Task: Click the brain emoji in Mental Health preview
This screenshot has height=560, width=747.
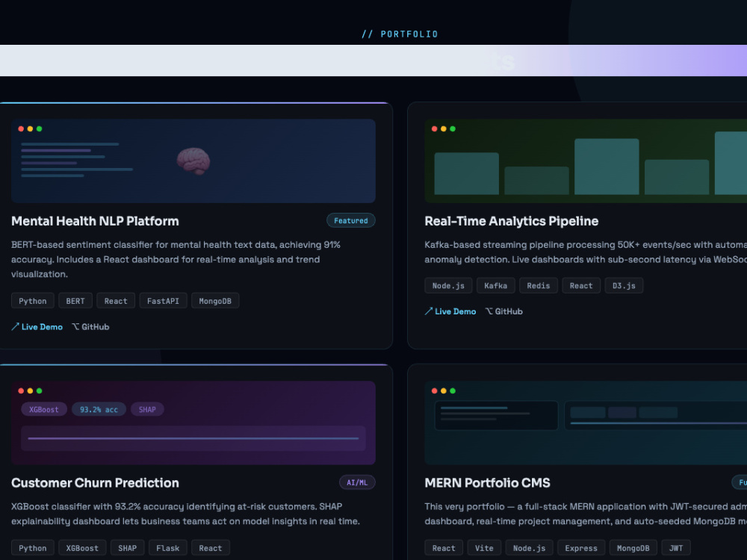Action: coord(193,161)
